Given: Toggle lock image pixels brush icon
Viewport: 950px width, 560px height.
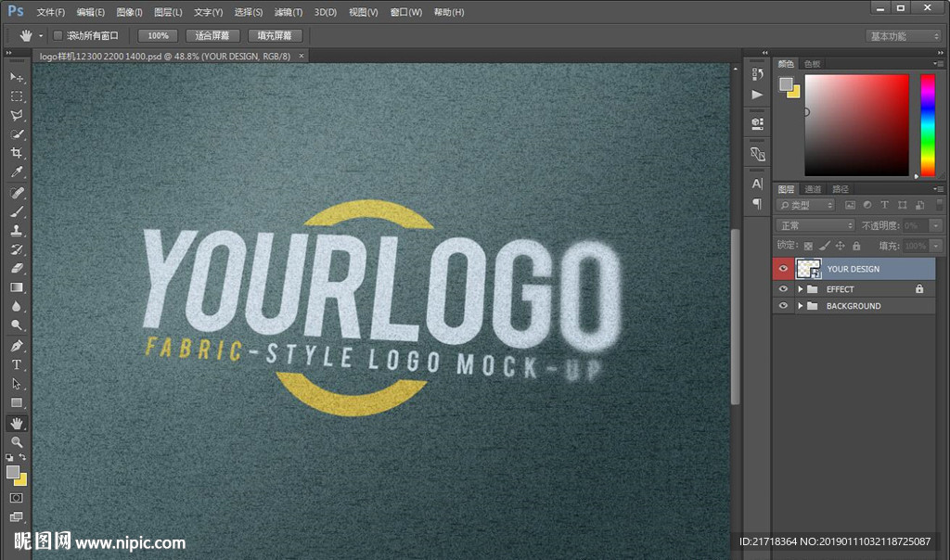Looking at the screenshot, I should (824, 246).
